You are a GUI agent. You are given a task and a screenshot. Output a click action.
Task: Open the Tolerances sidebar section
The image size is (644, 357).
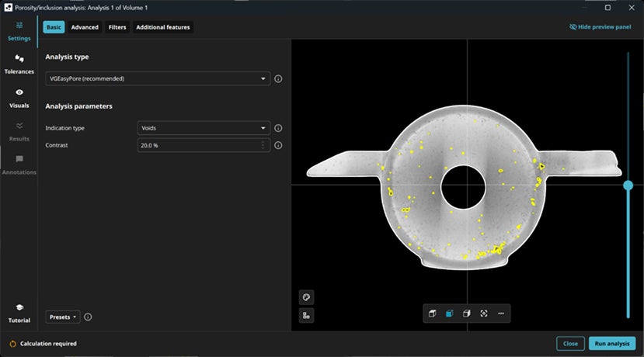coord(19,64)
